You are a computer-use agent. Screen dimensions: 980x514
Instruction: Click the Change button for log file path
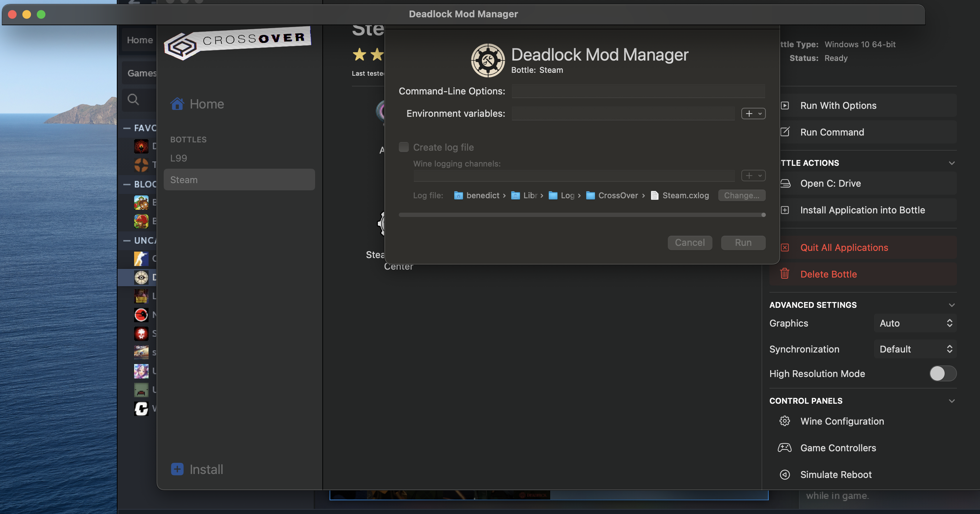tap(741, 195)
